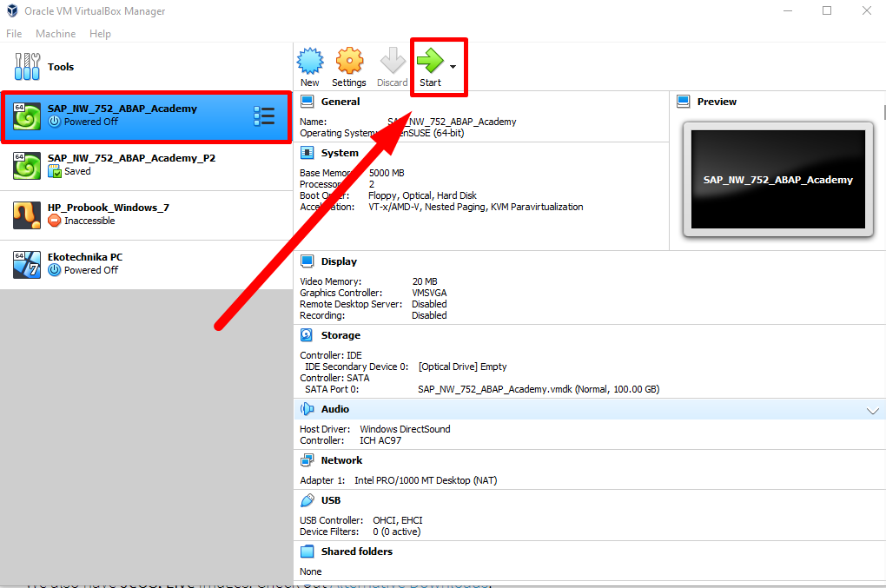Click the VirtualBox logo in title bar
Viewport: 886px width, 588px height.
coord(12,10)
